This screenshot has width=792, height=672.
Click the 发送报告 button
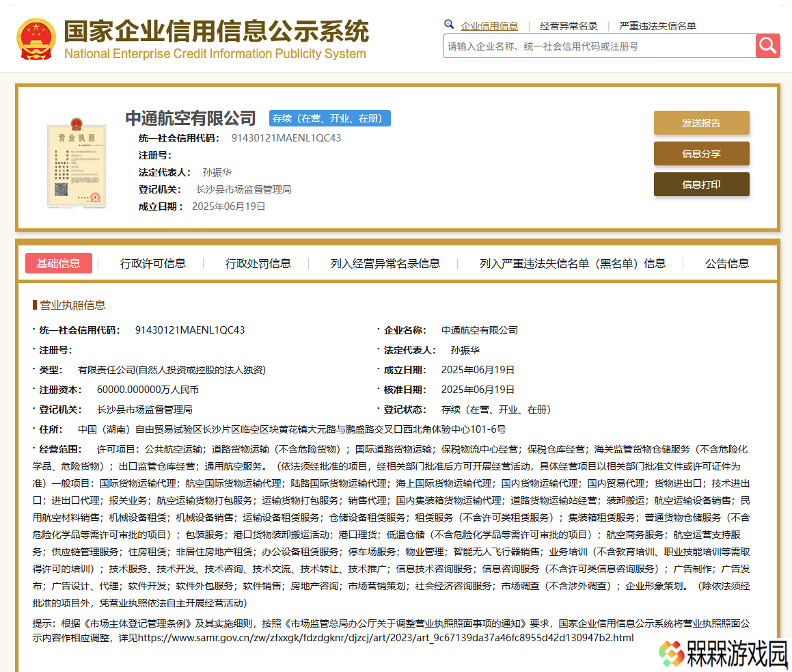click(701, 123)
